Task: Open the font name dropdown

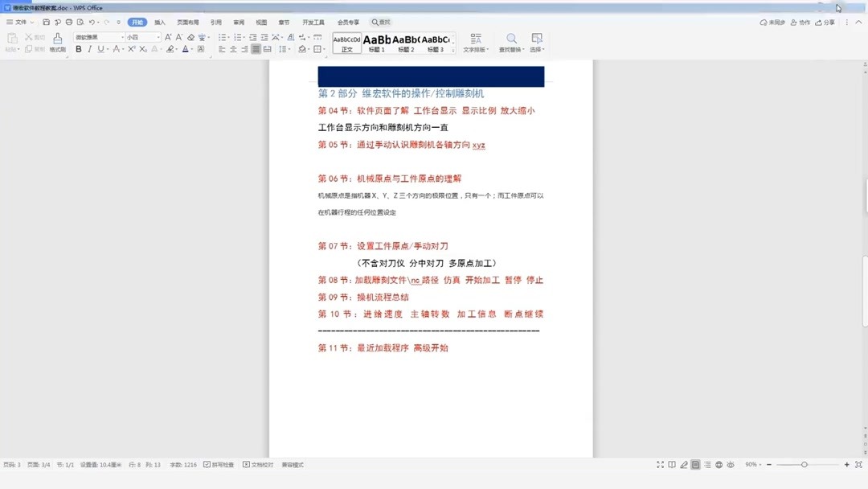Action: tap(122, 36)
